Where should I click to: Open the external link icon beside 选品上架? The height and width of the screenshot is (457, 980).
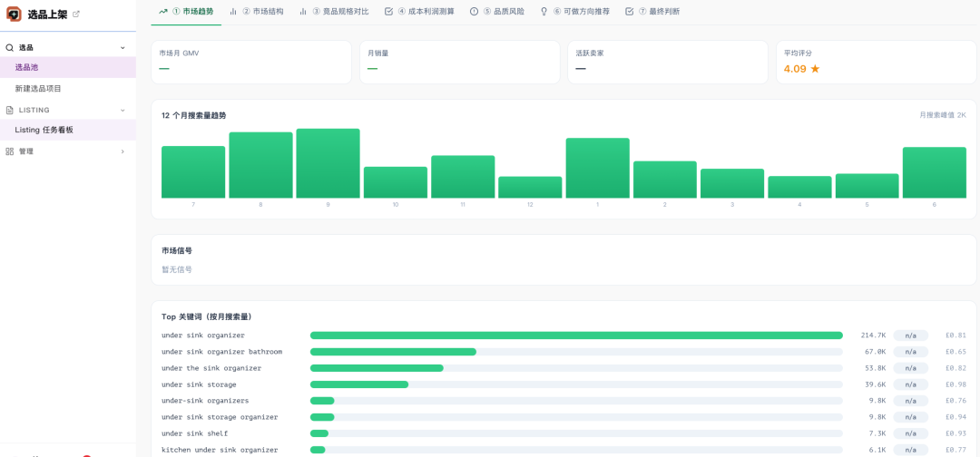click(76, 14)
